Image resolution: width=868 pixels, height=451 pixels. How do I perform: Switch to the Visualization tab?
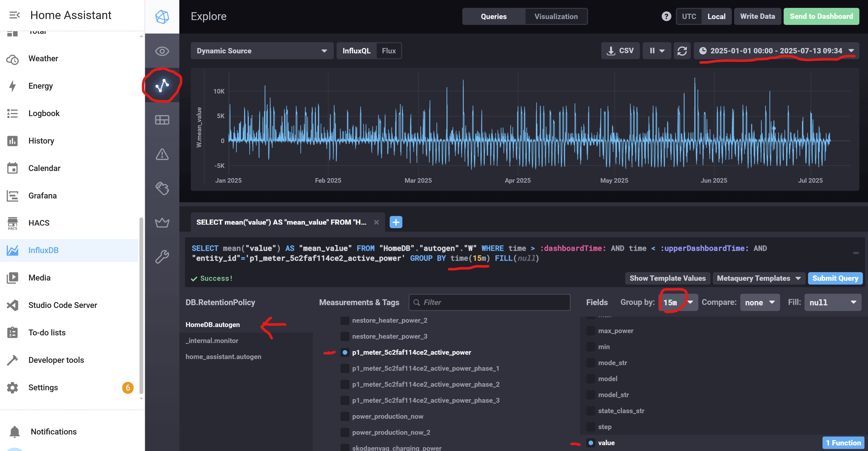[556, 17]
